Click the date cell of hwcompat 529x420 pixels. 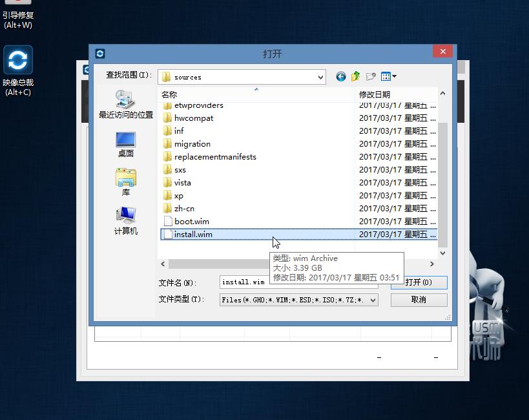(397, 118)
